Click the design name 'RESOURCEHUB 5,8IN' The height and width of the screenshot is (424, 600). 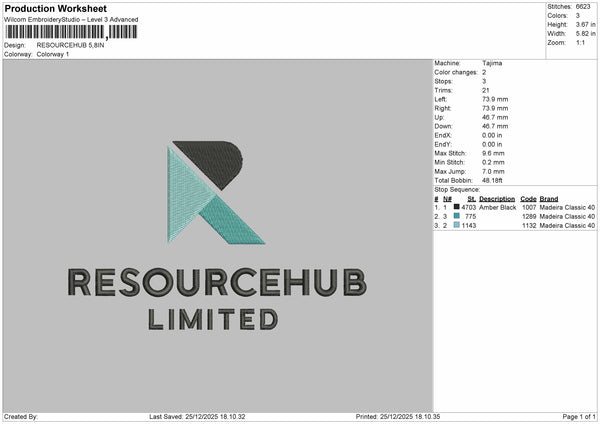tap(70, 45)
